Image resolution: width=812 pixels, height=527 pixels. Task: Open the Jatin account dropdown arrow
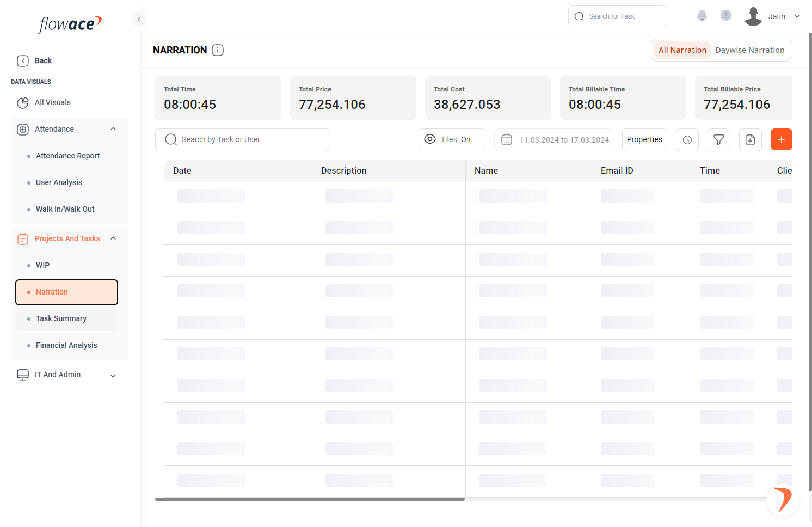[797, 16]
